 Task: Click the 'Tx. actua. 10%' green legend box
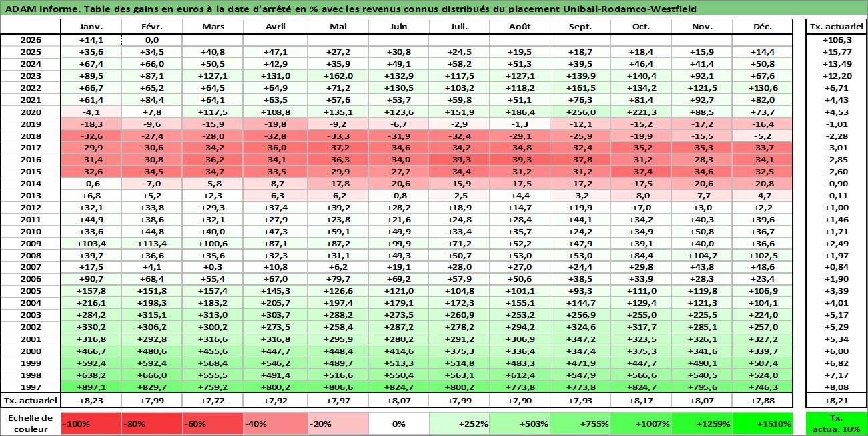click(837, 423)
